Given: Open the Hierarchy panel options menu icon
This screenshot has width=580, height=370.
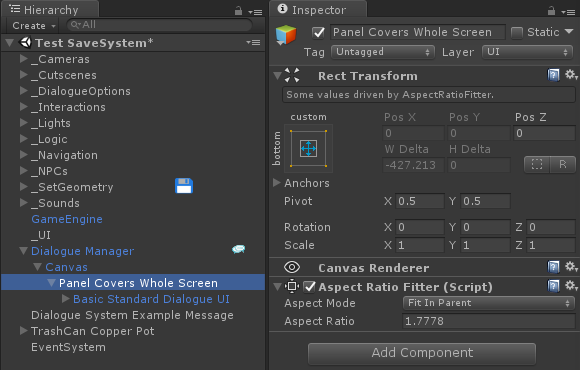Looking at the screenshot, I should 255,12.
